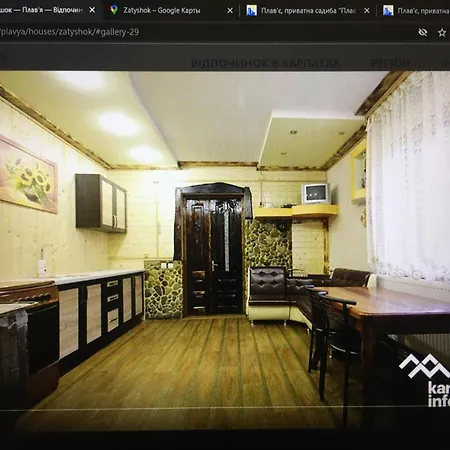Open the ВІДПОЧИНОК В КАРПАТАХ menu
Image resolution: width=450 pixels, height=450 pixels.
[265, 63]
